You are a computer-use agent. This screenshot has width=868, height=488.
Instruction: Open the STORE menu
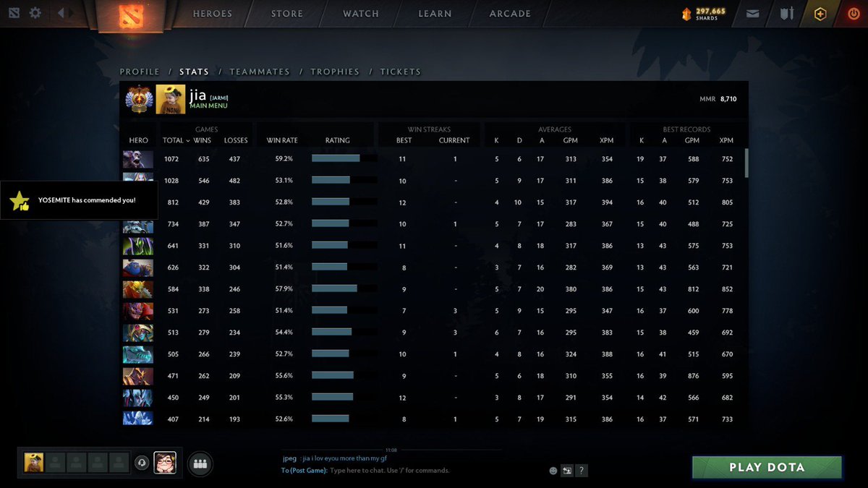point(287,14)
